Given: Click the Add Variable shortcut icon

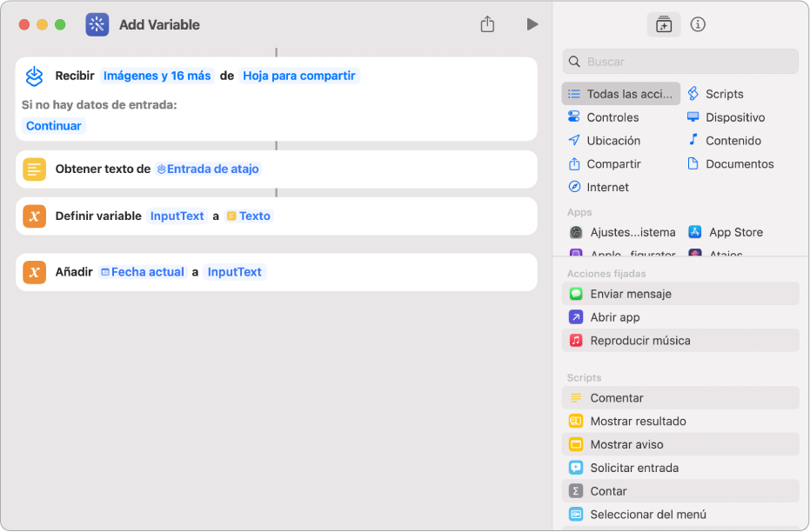Looking at the screenshot, I should 97,24.
